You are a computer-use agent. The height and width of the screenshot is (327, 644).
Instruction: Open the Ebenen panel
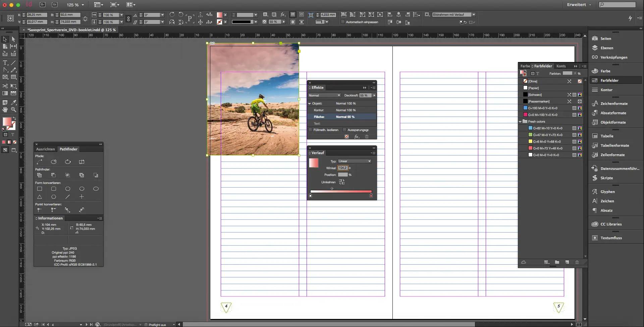pyautogui.click(x=606, y=48)
